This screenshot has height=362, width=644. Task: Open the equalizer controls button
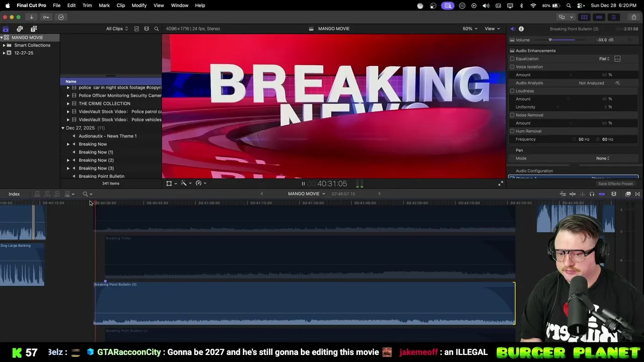coord(617,59)
